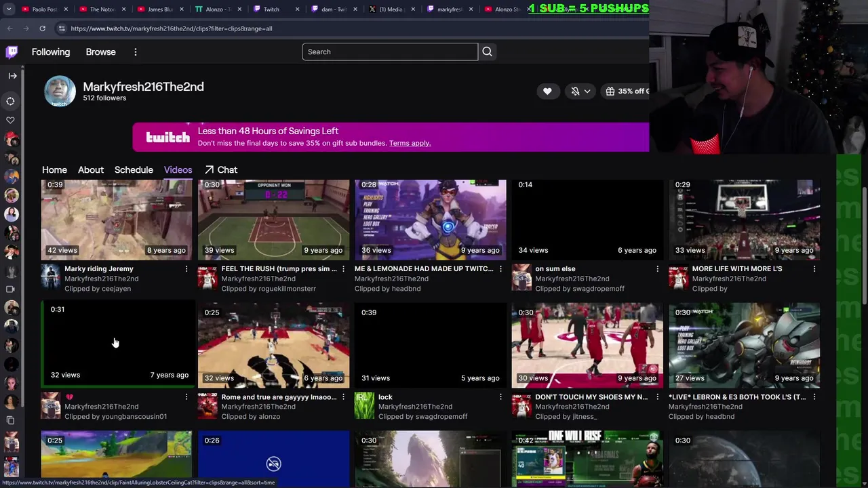This screenshot has height=488, width=868.
Task: Open the followed channels heart in sidebar
Action: pos(11,120)
